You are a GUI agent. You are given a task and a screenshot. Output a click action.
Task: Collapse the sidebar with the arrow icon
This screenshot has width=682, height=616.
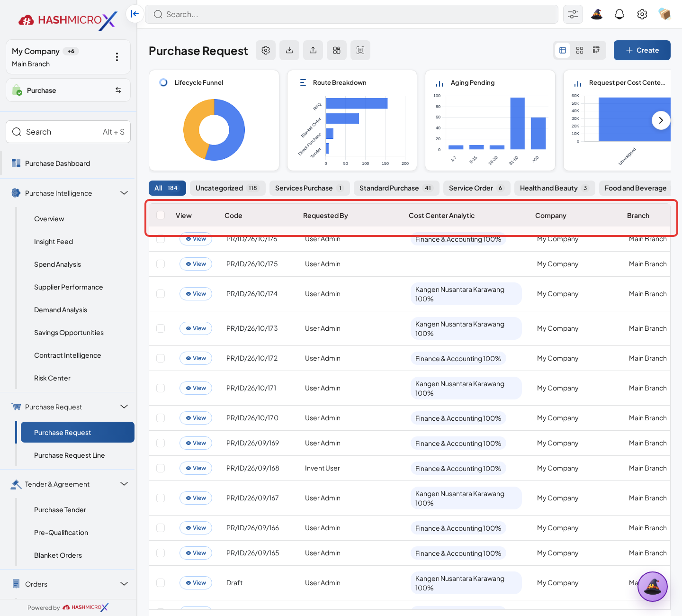135,14
